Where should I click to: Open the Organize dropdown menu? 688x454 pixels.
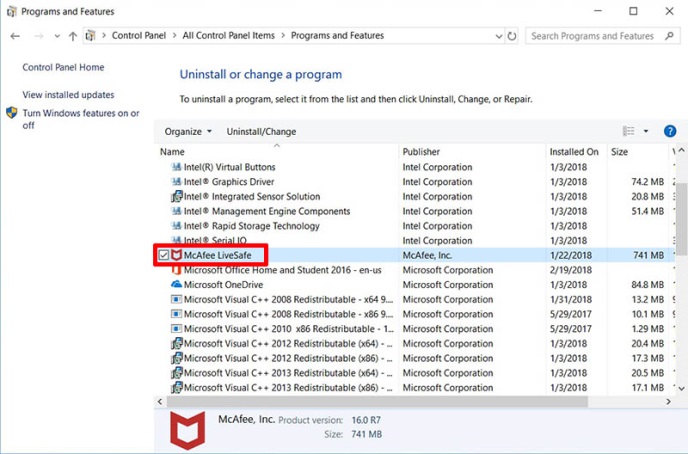coord(188,132)
